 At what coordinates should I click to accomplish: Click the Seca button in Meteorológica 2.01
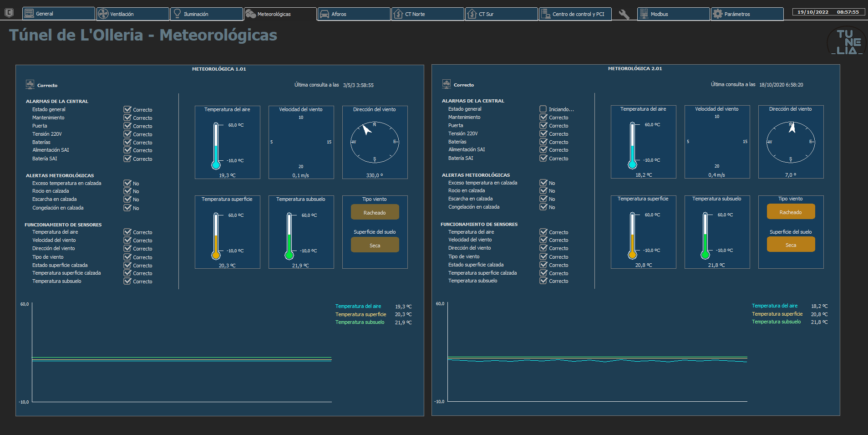791,245
